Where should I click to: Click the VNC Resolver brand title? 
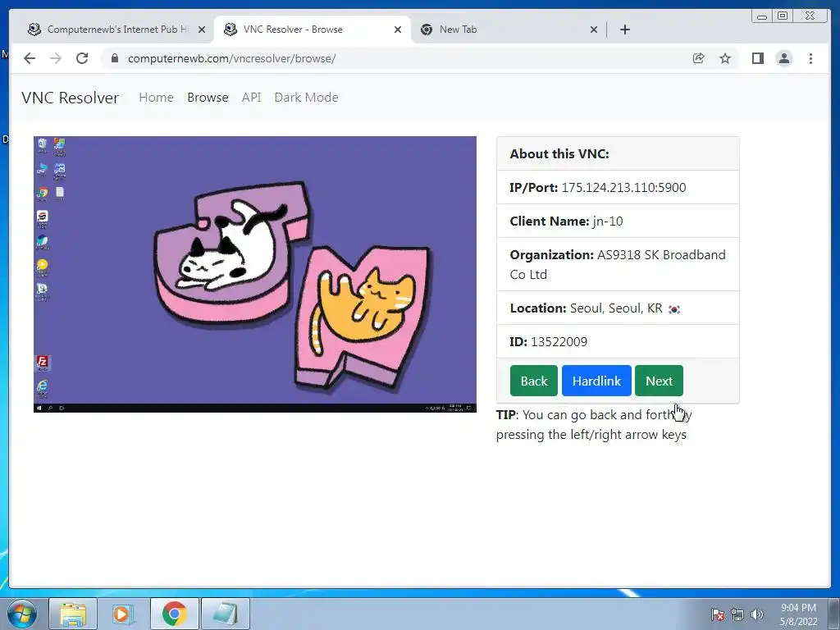(x=71, y=98)
